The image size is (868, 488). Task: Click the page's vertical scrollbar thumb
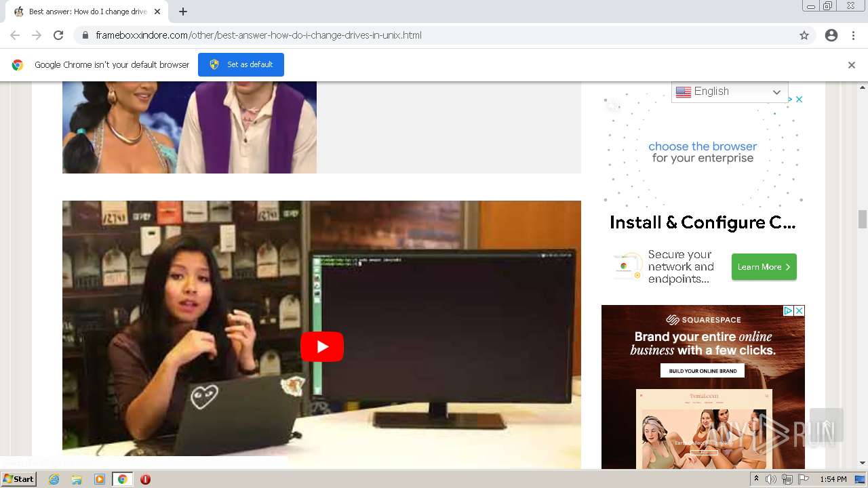point(863,219)
